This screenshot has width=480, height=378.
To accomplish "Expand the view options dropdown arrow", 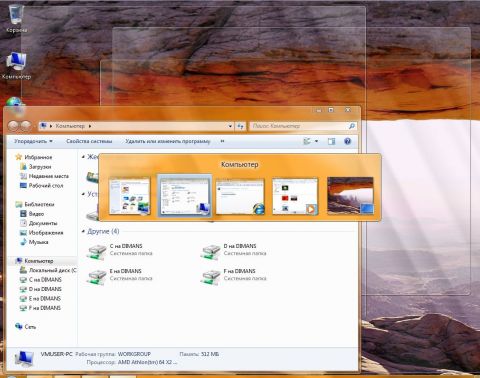I will [x=316, y=141].
